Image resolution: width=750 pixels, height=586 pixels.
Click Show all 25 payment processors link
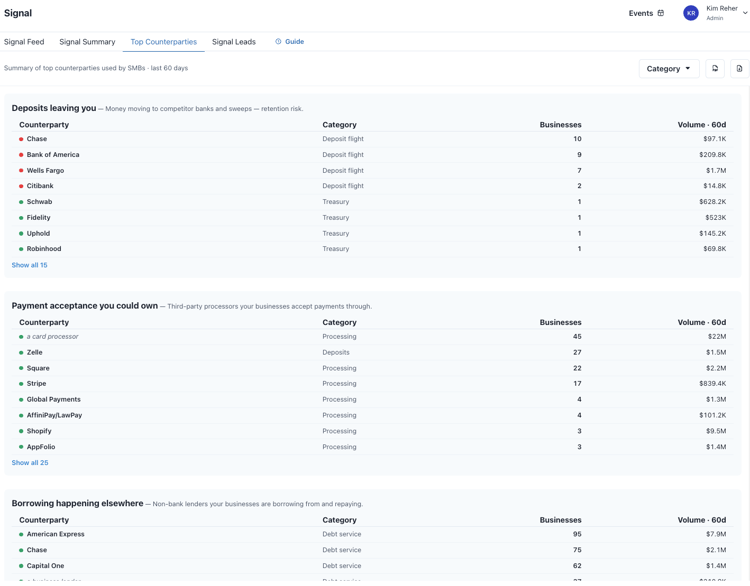pos(30,463)
